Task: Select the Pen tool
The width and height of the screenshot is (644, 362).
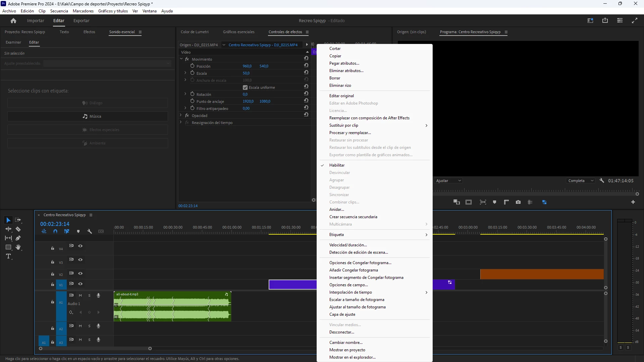Action: 18,238
